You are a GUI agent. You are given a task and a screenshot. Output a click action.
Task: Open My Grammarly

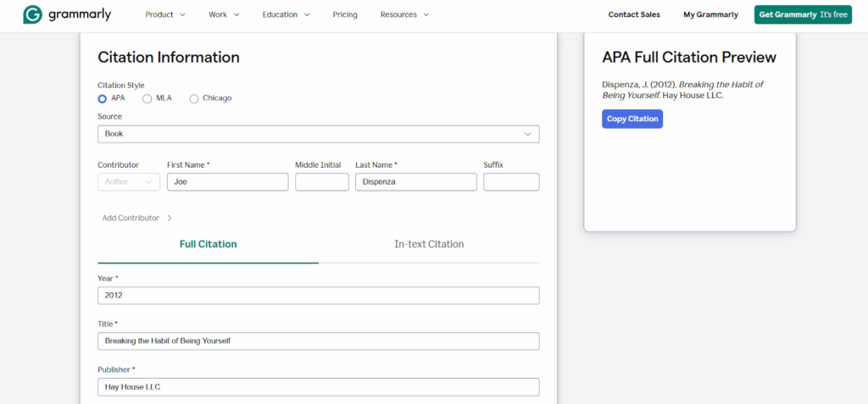(x=710, y=15)
